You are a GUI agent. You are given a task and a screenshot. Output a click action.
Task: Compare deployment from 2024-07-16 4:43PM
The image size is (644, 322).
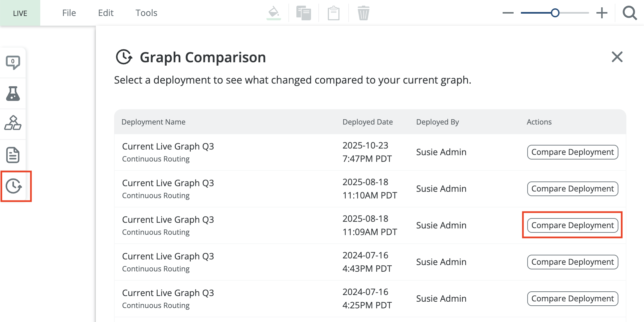pyautogui.click(x=572, y=262)
